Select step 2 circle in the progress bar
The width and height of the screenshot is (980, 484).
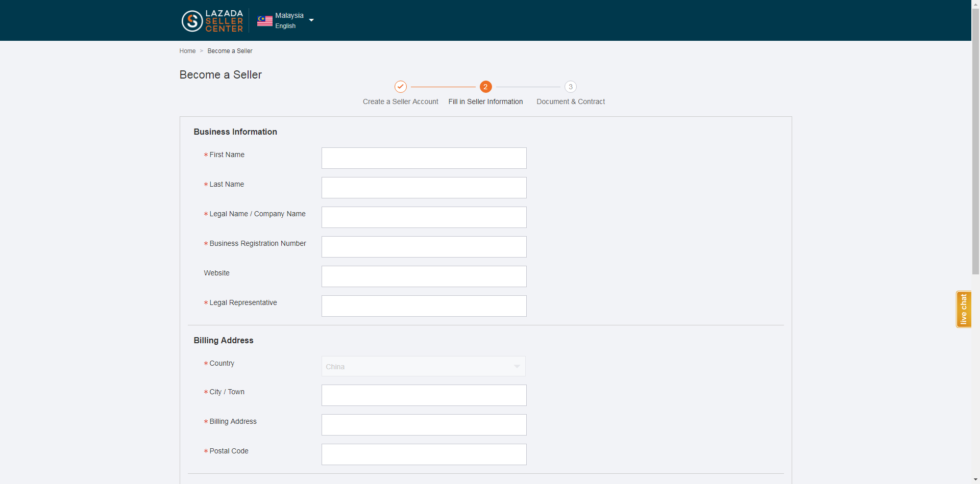click(485, 87)
